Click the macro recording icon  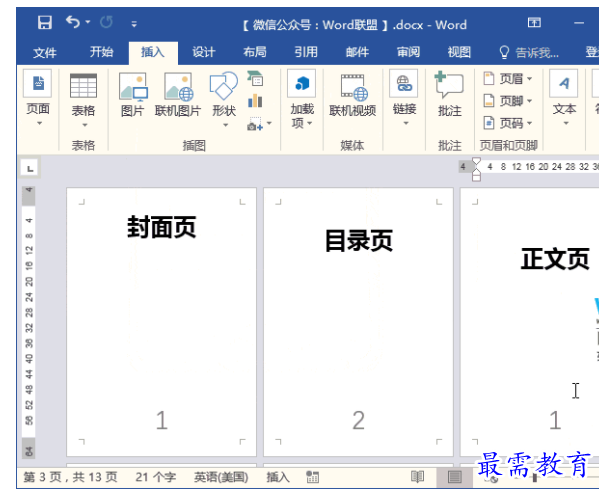point(312,477)
